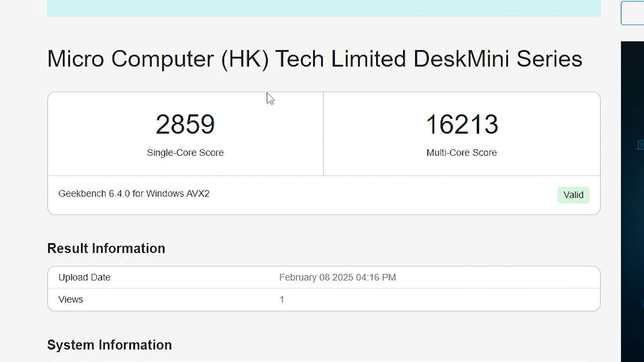Click the February 08 2025 date value
The width and height of the screenshot is (644, 362).
tap(337, 277)
